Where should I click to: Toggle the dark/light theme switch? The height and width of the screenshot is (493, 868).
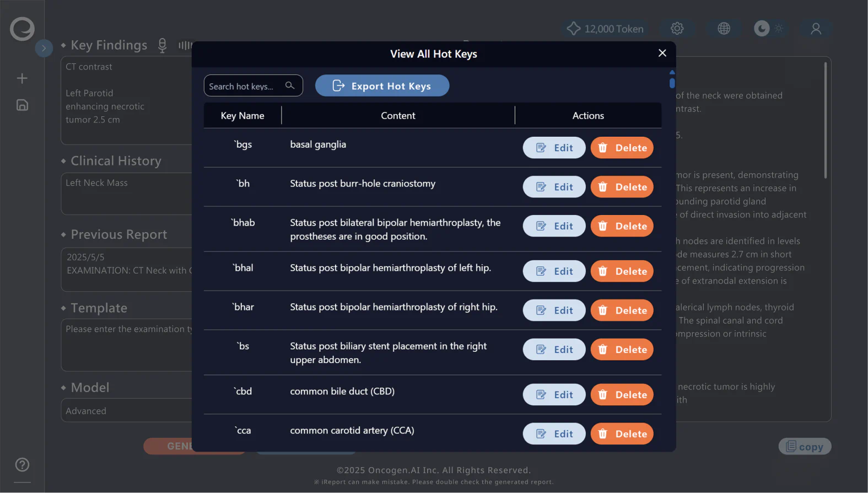click(769, 29)
